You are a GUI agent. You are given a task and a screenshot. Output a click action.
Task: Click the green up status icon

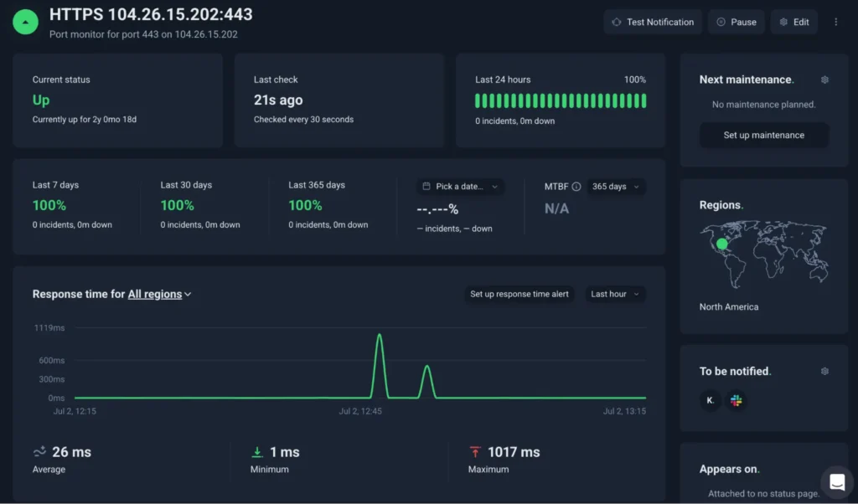(25, 22)
